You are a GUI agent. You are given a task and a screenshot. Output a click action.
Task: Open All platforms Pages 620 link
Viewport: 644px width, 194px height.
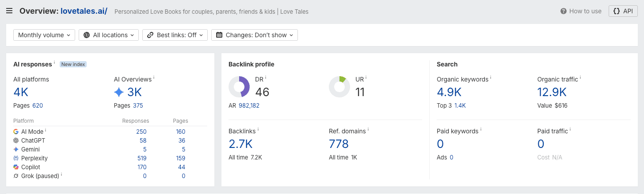[x=38, y=105]
